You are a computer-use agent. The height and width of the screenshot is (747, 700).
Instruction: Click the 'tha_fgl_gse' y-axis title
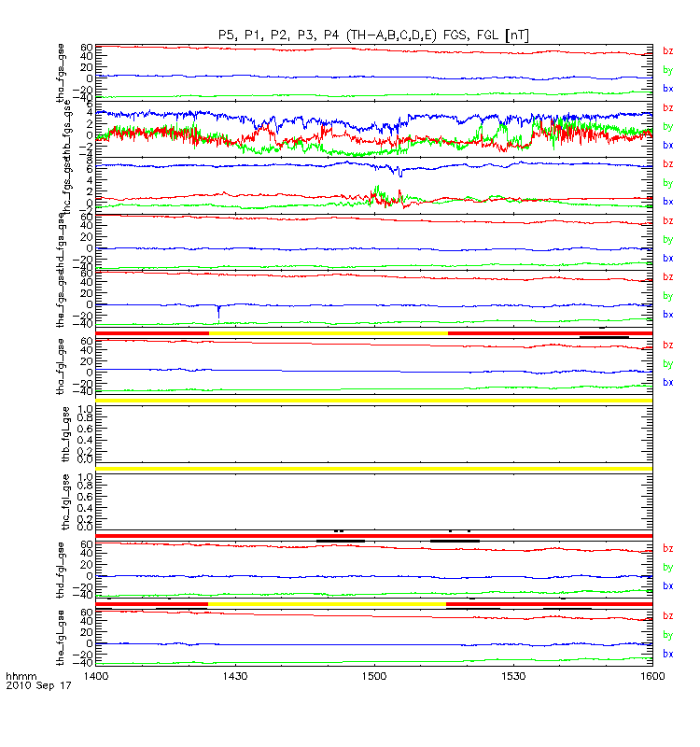61,367
